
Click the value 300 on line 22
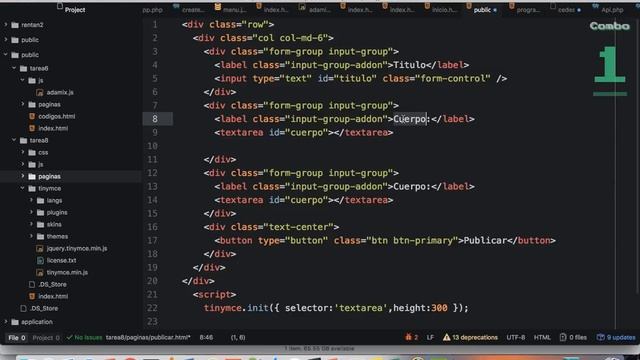[439, 308]
